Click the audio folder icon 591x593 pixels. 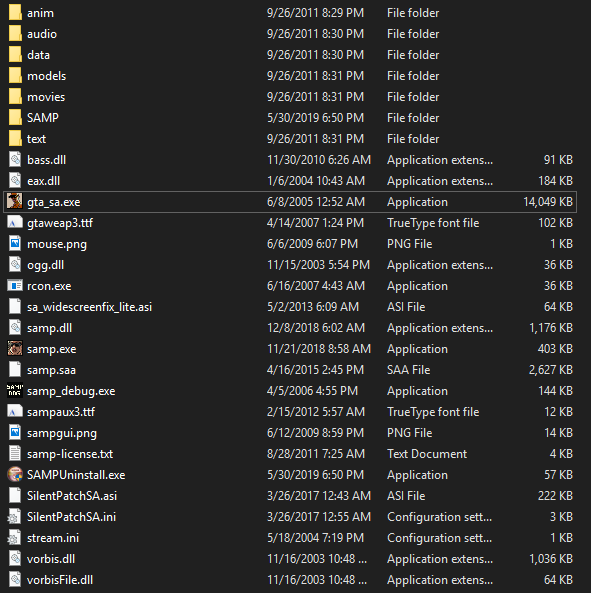(x=15, y=34)
